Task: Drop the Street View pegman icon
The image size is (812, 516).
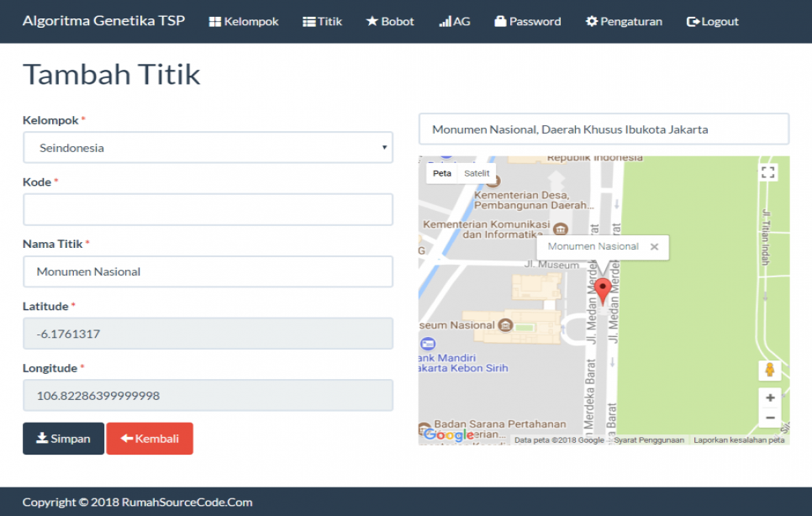Action: pos(769,370)
